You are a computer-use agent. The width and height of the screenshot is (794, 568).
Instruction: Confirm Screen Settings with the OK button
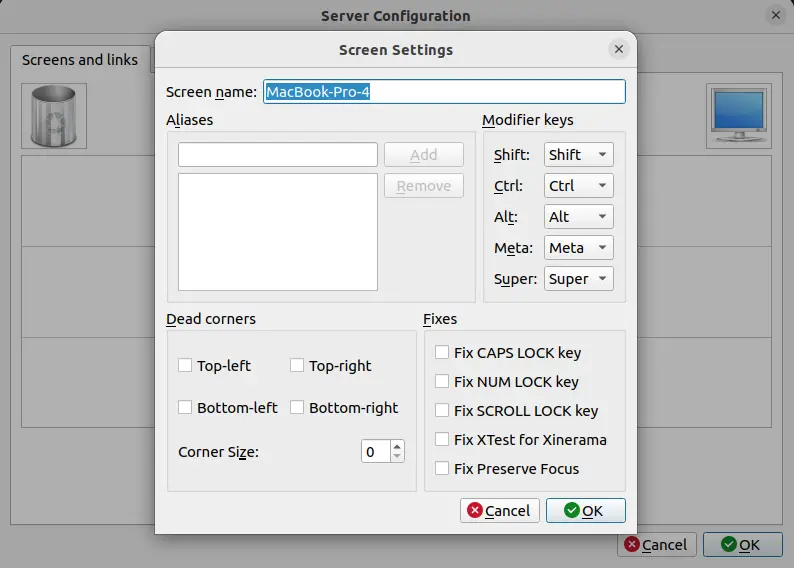[x=585, y=510]
